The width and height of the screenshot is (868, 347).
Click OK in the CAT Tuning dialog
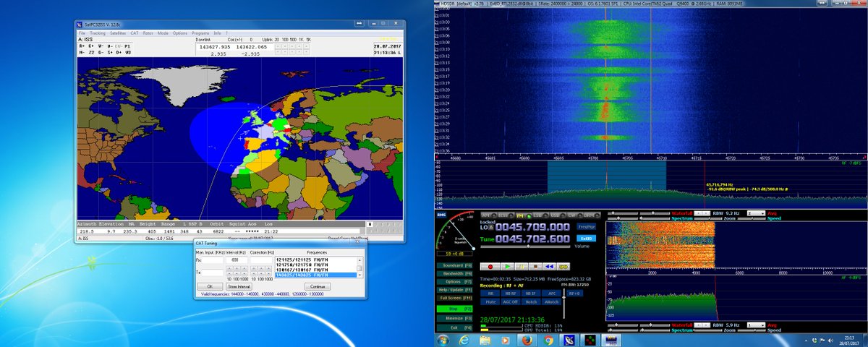[x=210, y=286]
